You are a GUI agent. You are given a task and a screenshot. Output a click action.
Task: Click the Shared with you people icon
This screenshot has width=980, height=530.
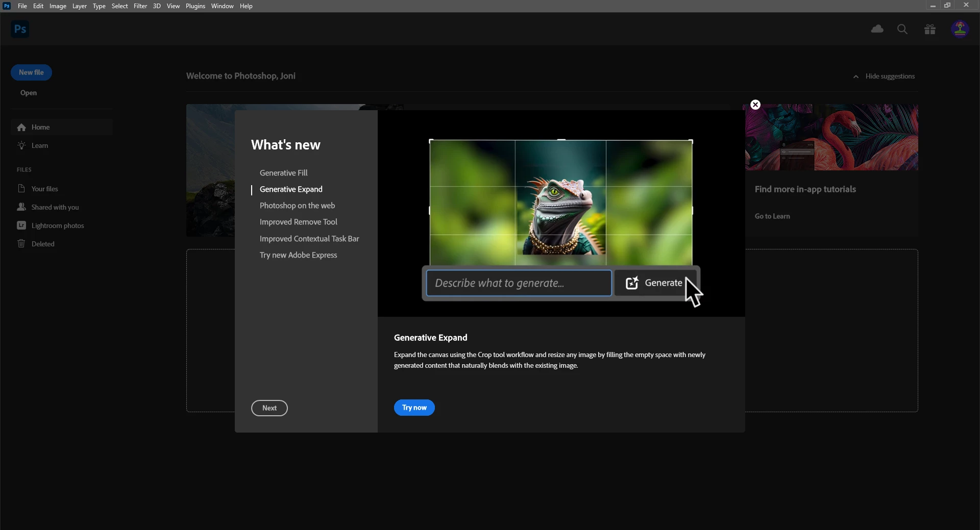pos(21,207)
